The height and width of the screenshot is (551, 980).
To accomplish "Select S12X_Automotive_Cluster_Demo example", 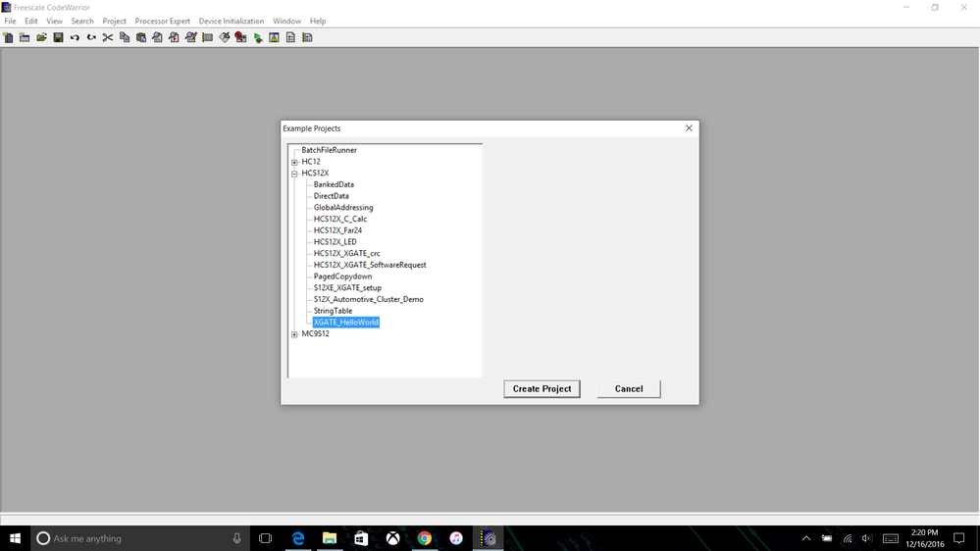I will coord(369,299).
